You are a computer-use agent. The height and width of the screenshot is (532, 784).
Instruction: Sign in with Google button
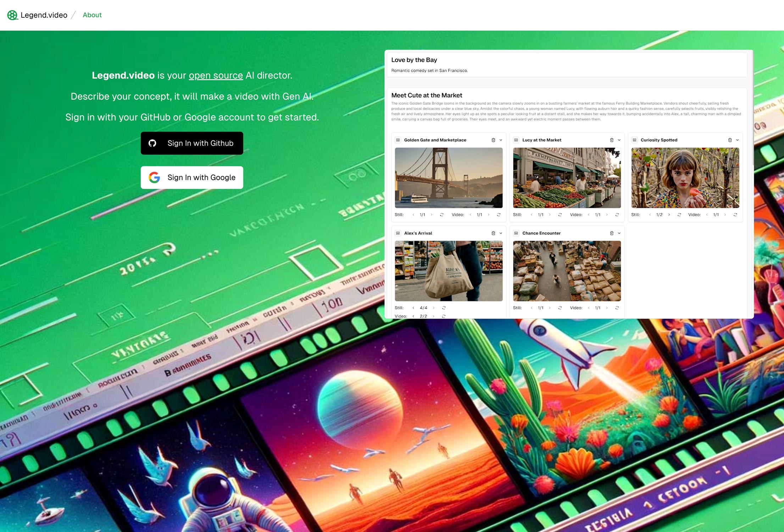tap(192, 177)
